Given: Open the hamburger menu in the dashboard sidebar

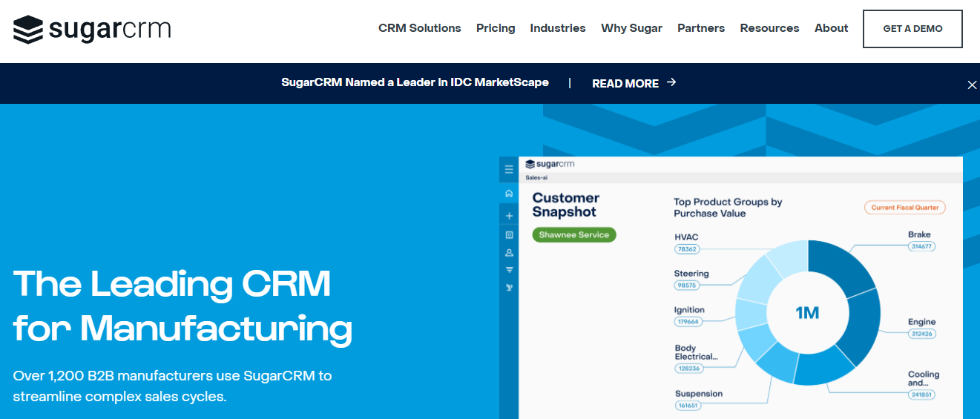Looking at the screenshot, I should click(509, 169).
